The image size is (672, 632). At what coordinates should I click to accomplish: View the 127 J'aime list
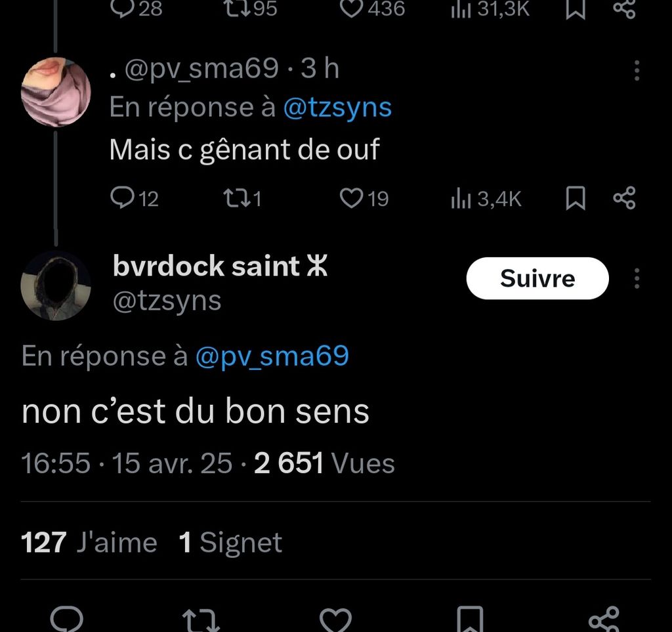[x=89, y=543]
